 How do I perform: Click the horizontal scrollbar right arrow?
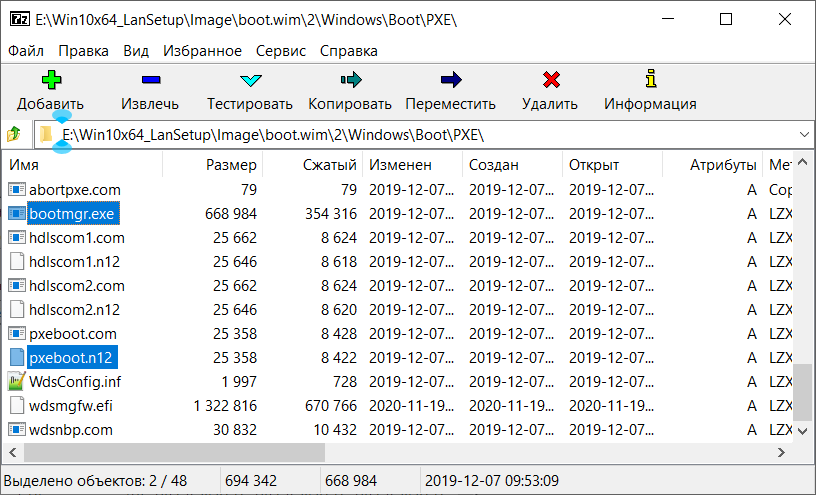[781, 452]
